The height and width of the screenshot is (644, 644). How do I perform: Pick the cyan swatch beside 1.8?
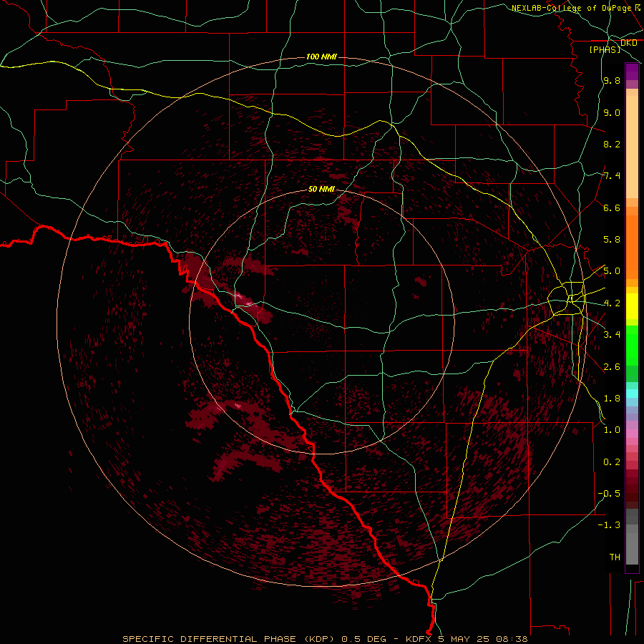632,394
